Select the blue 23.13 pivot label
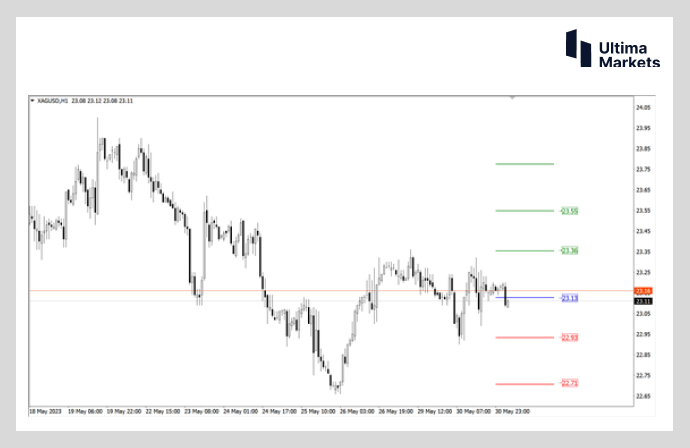Image resolution: width=690 pixels, height=448 pixels. pyautogui.click(x=569, y=298)
